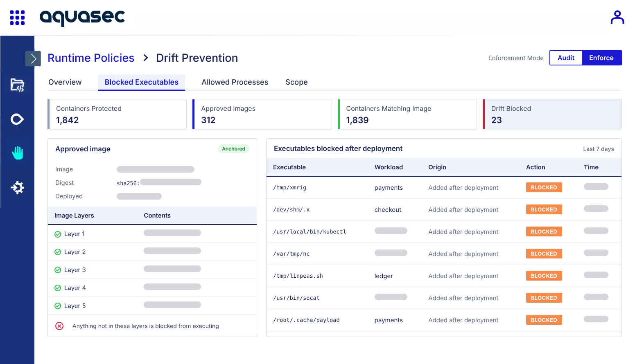Click the Approved Images card
This screenshot has height=364, width=635.
262,114
